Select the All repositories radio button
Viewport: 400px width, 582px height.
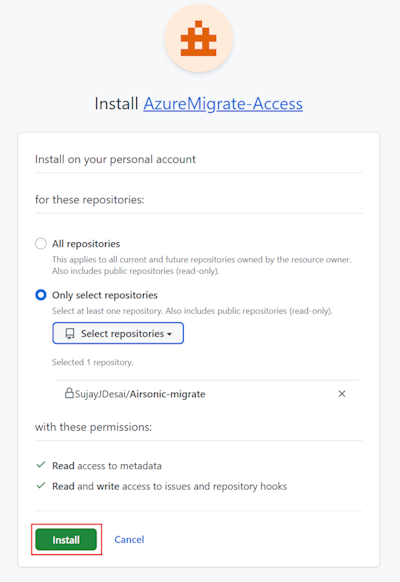pyautogui.click(x=41, y=243)
